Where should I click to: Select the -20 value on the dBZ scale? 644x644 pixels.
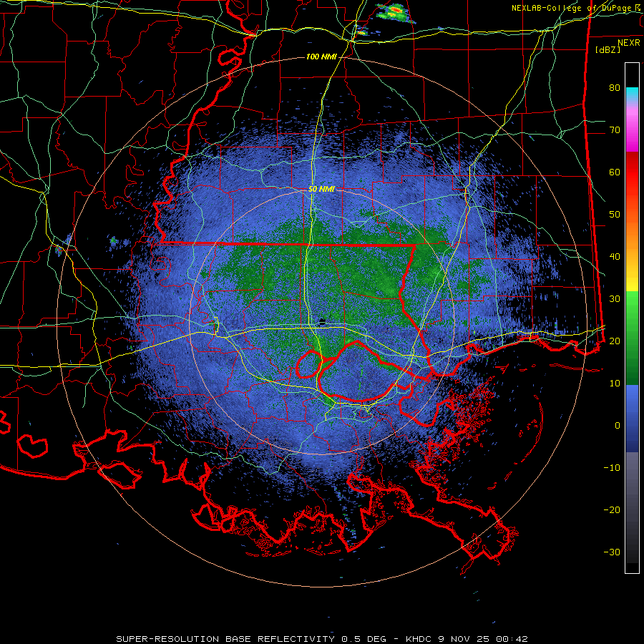point(612,509)
